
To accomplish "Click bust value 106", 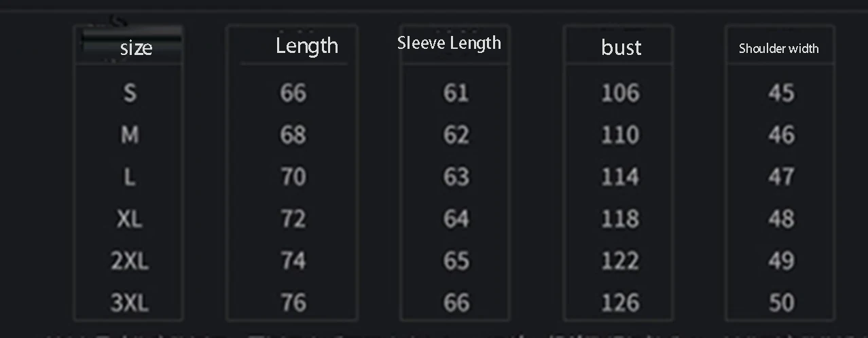I will 620,92.
